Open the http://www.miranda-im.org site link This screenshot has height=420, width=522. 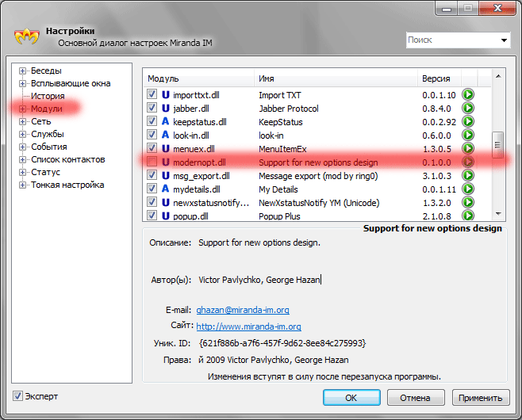248,326
